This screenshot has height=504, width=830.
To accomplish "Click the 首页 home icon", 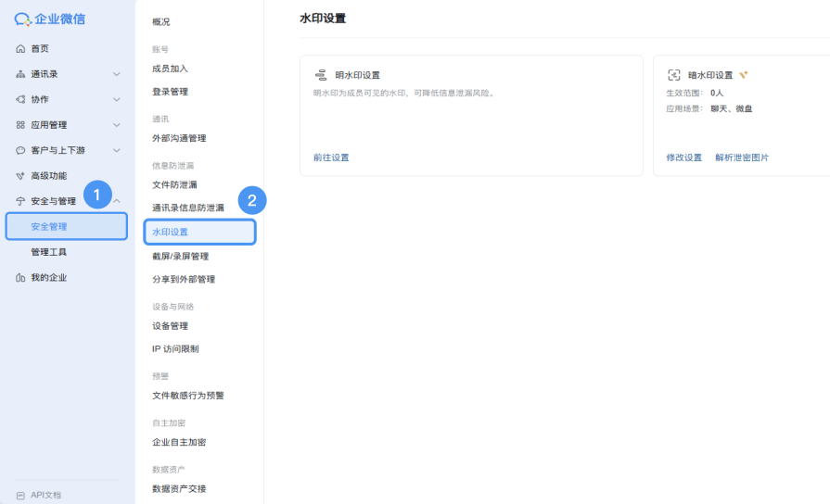I will [20, 48].
